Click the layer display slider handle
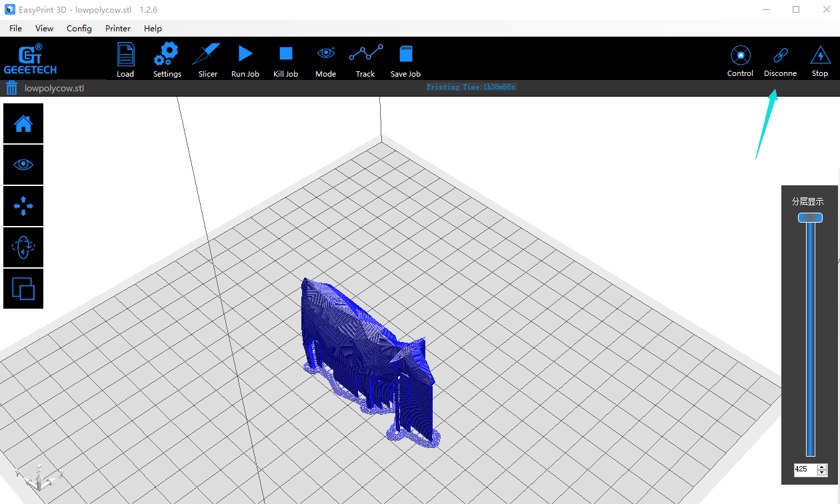840x504 pixels. [810, 218]
